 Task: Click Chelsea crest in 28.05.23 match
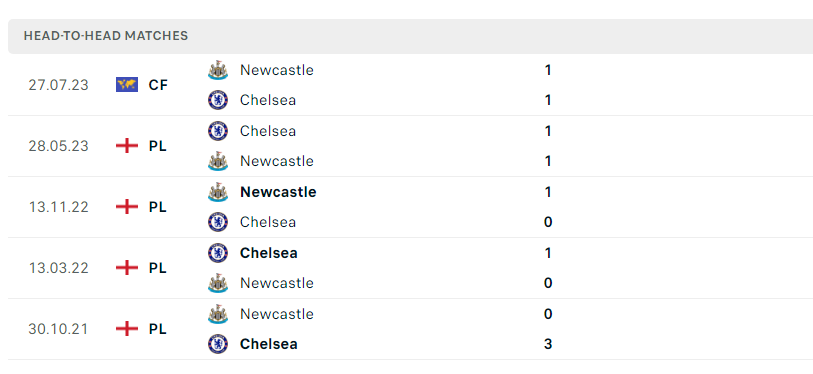pyautogui.click(x=218, y=131)
